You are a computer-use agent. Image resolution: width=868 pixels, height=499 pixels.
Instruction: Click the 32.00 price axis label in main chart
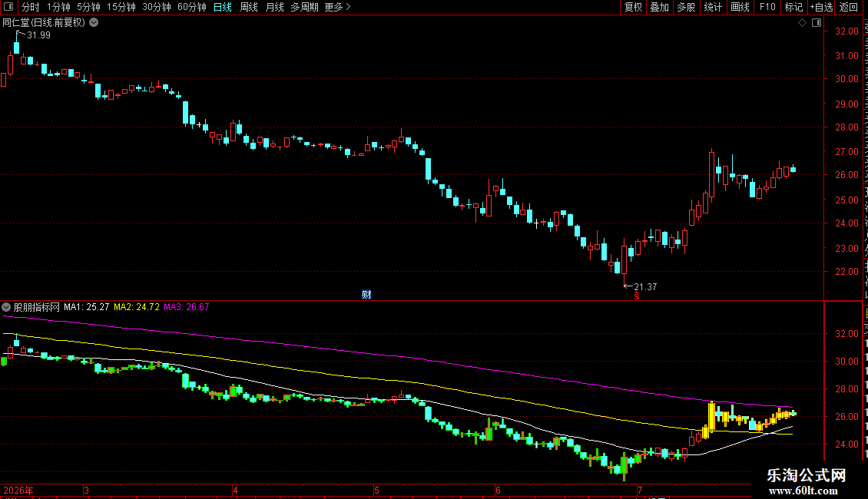(x=847, y=31)
